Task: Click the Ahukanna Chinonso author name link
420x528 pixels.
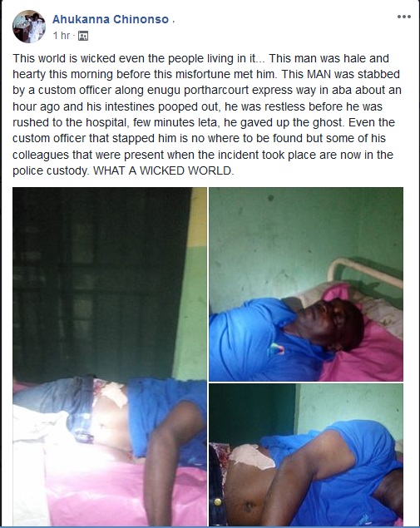Action: click(111, 19)
